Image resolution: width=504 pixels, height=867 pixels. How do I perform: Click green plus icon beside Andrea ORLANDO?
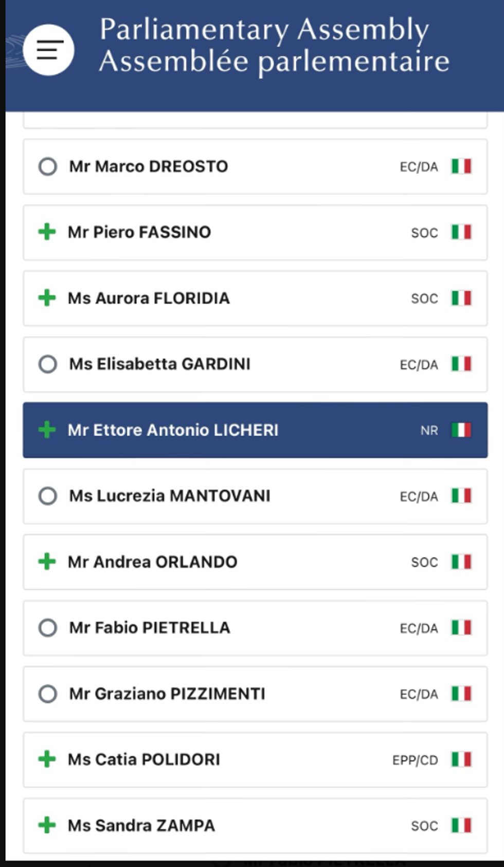47,561
